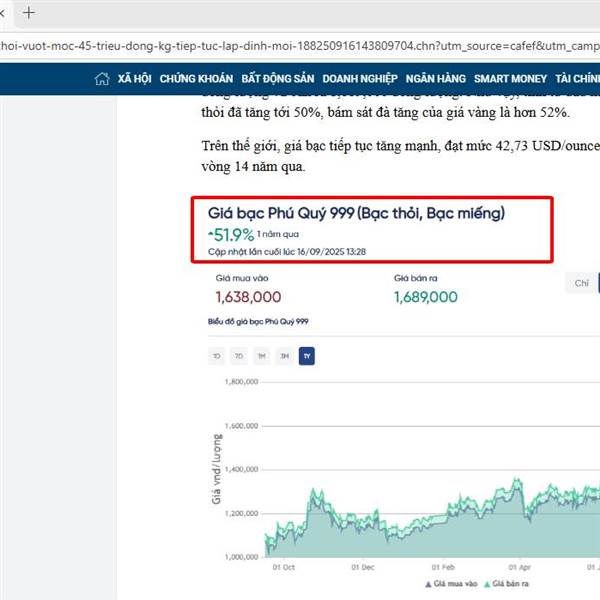
Task: Click the 1,000,000 y-axis label
Action: tap(241, 557)
